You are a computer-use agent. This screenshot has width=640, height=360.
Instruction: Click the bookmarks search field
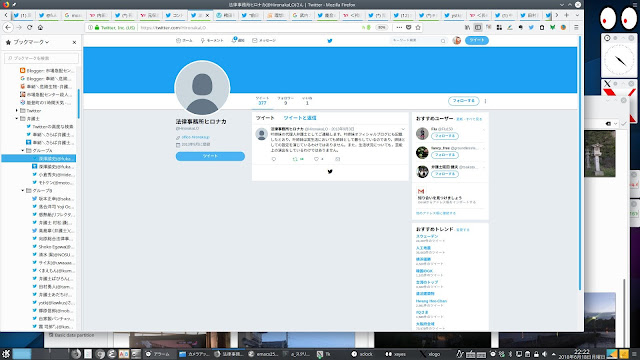click(41, 58)
